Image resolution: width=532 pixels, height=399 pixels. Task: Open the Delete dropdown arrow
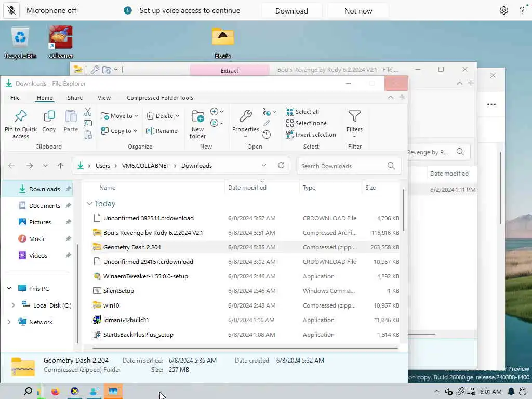177,116
